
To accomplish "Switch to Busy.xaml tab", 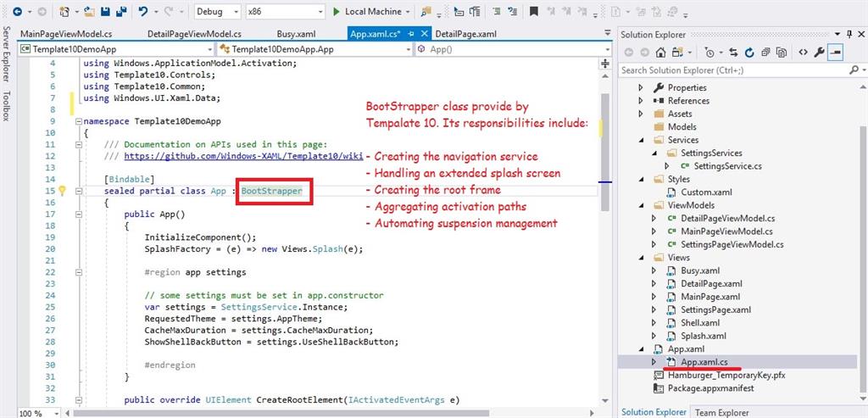I will coord(296,34).
